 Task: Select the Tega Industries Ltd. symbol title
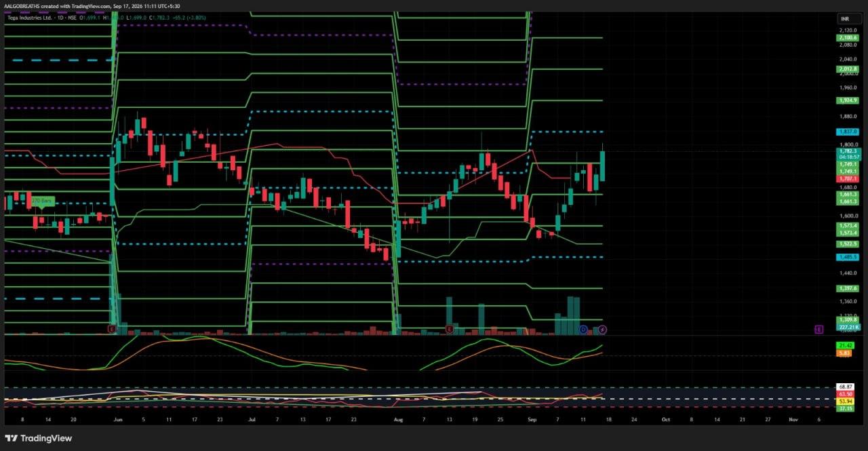pos(31,18)
